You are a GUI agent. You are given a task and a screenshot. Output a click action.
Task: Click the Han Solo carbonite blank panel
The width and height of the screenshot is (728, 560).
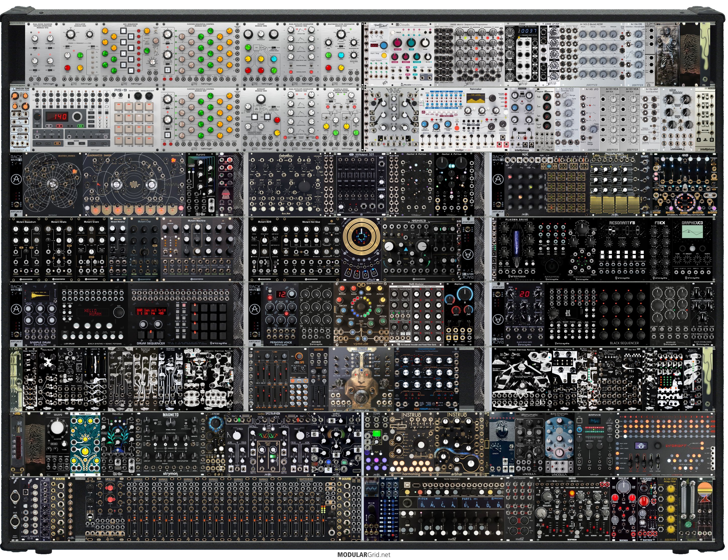click(x=667, y=54)
